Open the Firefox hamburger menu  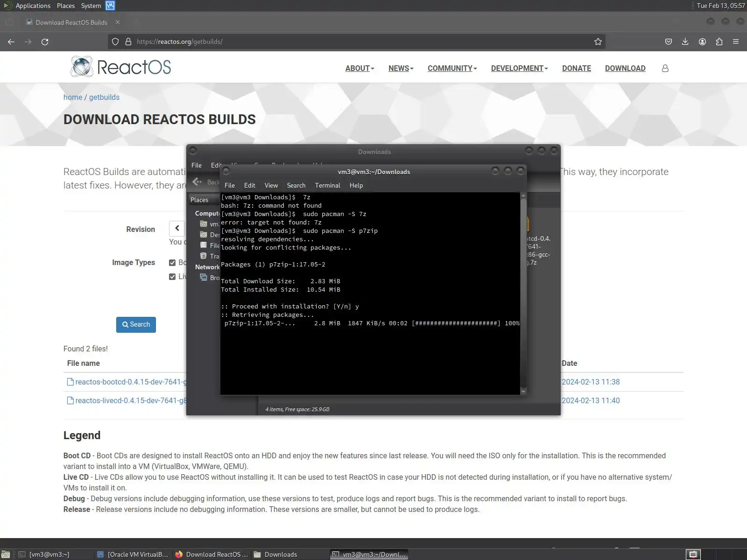(x=736, y=42)
